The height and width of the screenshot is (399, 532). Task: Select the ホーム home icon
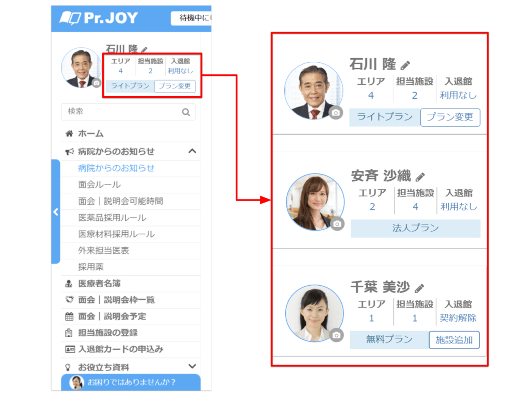point(68,134)
